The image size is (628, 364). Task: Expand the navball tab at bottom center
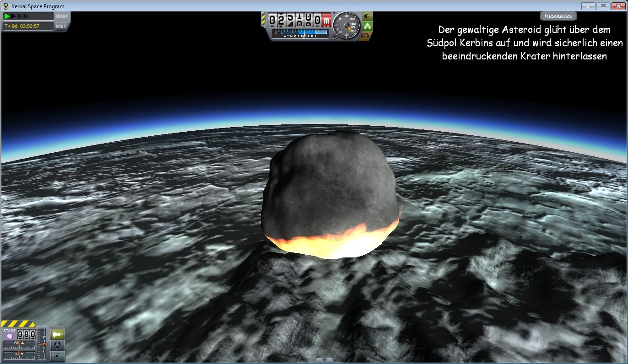coord(324,360)
